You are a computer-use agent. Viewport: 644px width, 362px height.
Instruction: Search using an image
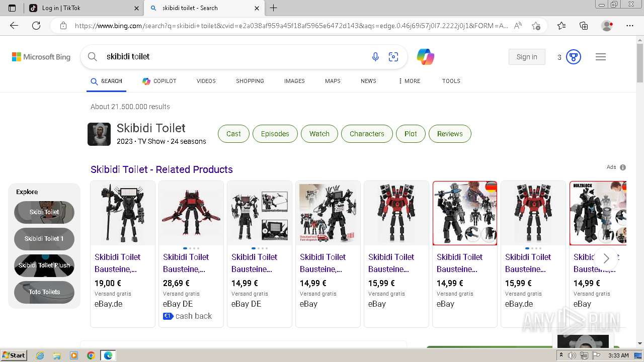[x=393, y=57]
